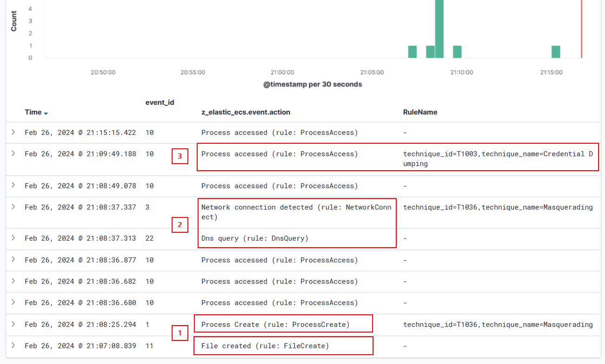The width and height of the screenshot is (605, 364).
Task: Expand the Network connection detected row
Action: click(x=13, y=207)
